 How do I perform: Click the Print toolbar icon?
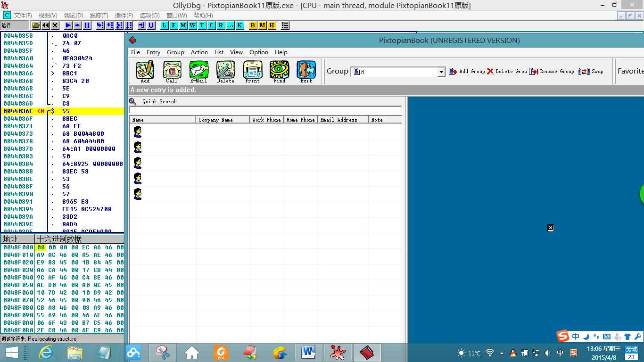tap(253, 72)
